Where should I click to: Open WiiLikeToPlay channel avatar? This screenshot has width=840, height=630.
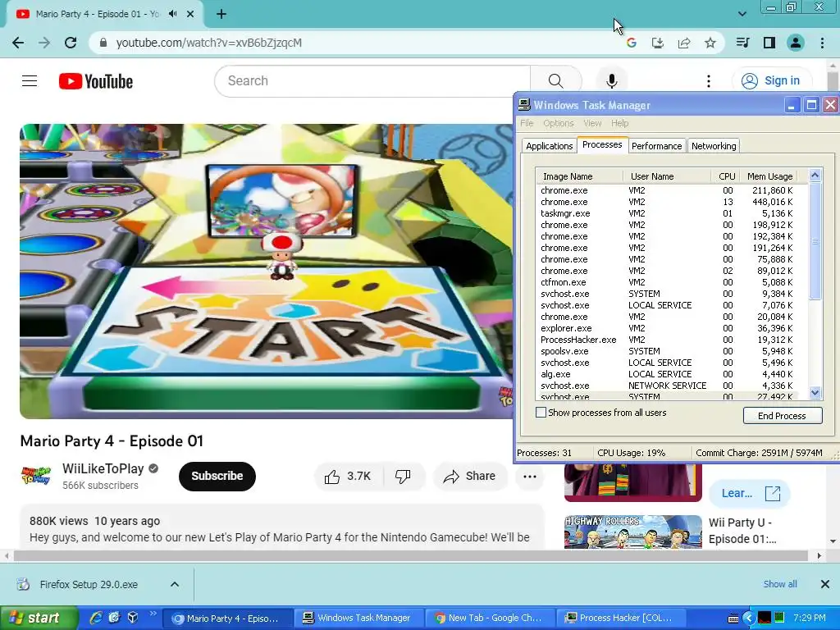coord(36,476)
